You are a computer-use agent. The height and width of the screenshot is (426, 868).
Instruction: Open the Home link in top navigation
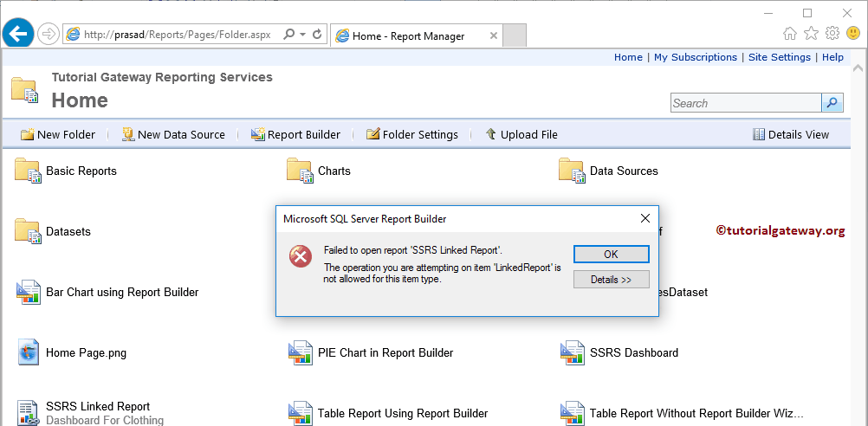628,57
